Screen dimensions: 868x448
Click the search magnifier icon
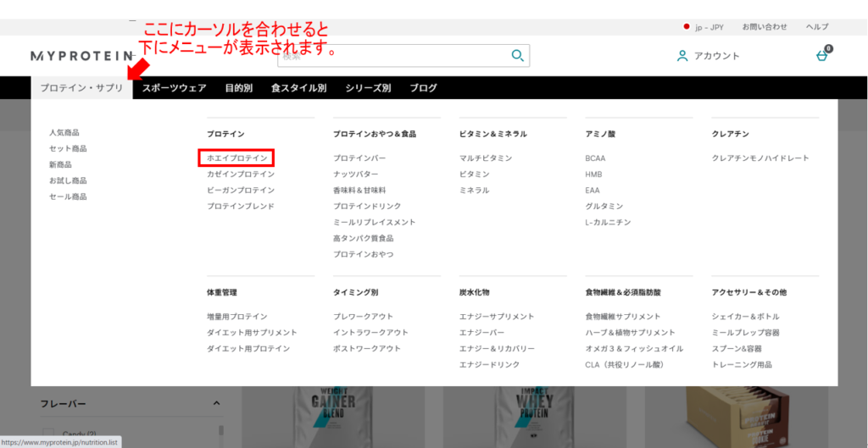click(x=518, y=55)
